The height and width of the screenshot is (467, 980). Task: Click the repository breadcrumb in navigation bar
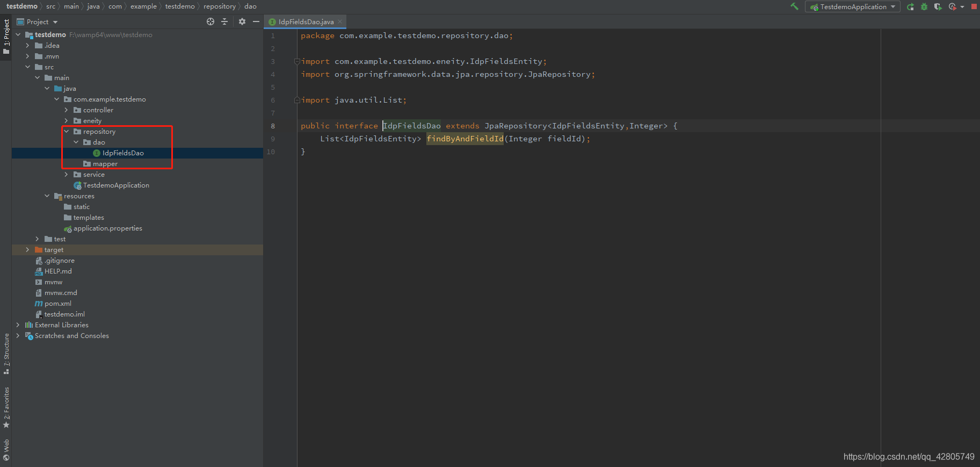click(219, 6)
